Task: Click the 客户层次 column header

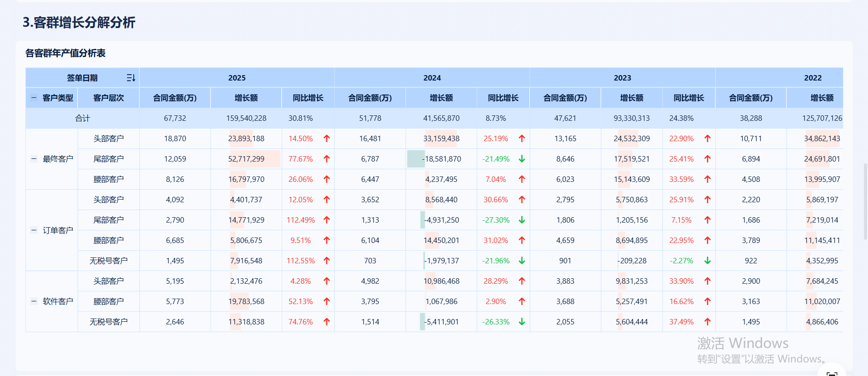Action: click(109, 98)
